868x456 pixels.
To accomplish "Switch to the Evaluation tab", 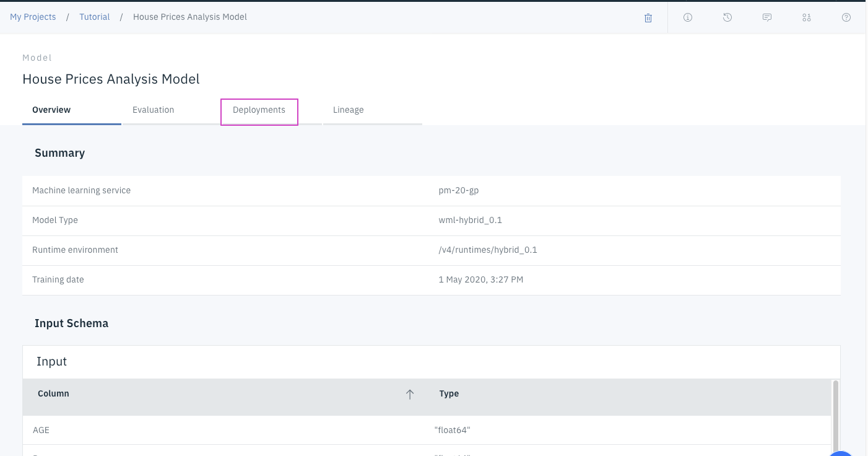I will [x=171, y=110].
